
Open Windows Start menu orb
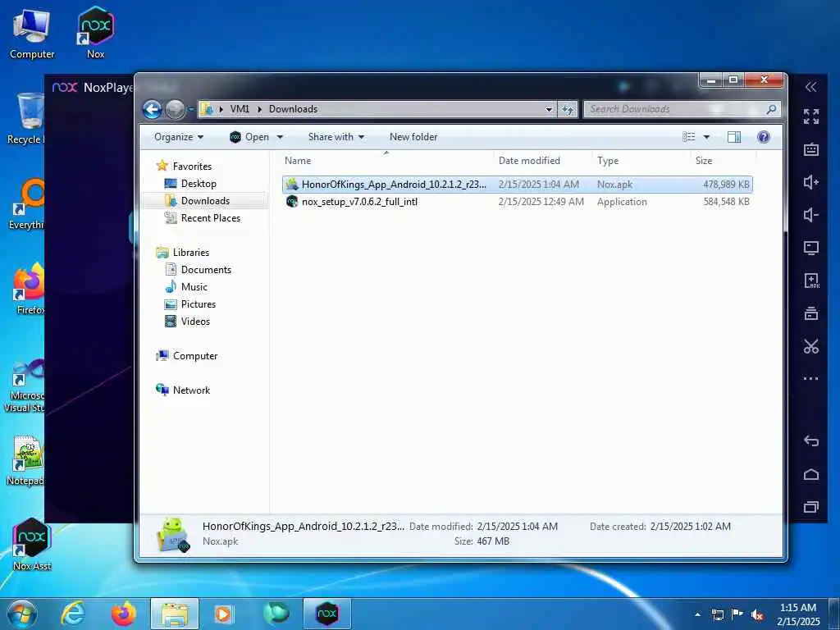point(22,614)
